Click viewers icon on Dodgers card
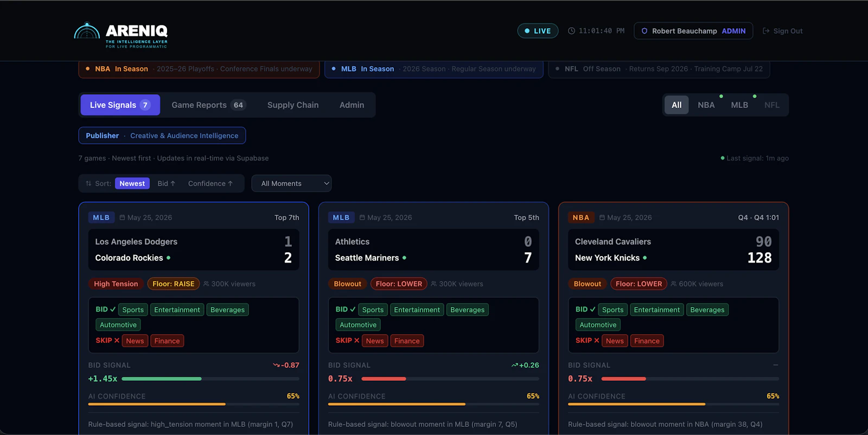 pos(206,284)
